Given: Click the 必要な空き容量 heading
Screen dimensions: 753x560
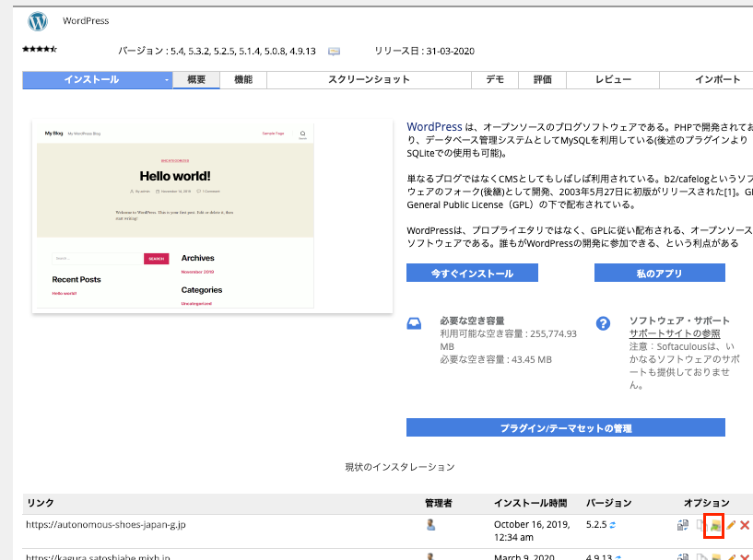Looking at the screenshot, I should click(x=472, y=321).
